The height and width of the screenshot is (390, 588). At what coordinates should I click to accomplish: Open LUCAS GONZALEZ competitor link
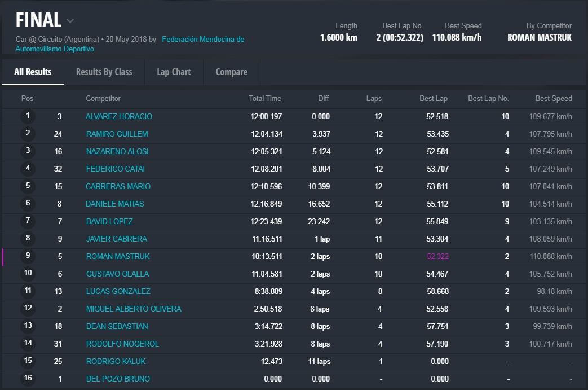click(x=118, y=292)
